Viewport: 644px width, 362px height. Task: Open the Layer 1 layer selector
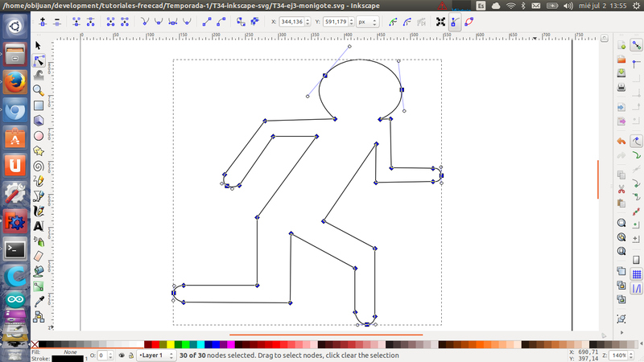coord(155,355)
